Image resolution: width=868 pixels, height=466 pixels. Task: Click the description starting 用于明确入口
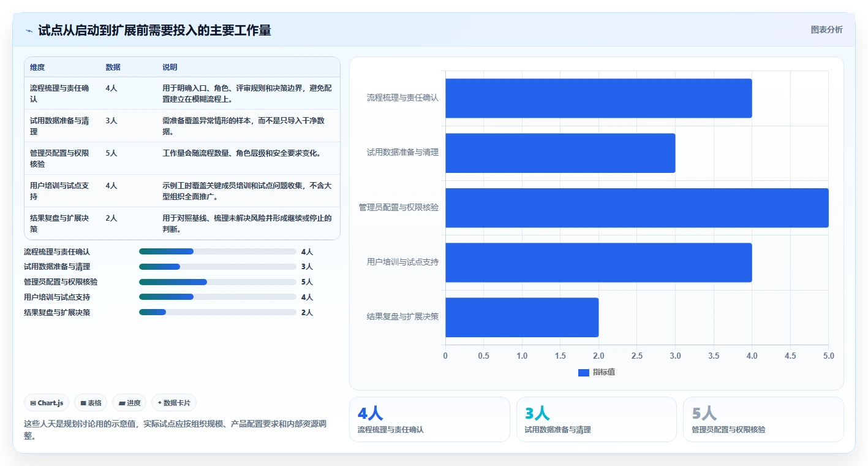[x=247, y=93]
